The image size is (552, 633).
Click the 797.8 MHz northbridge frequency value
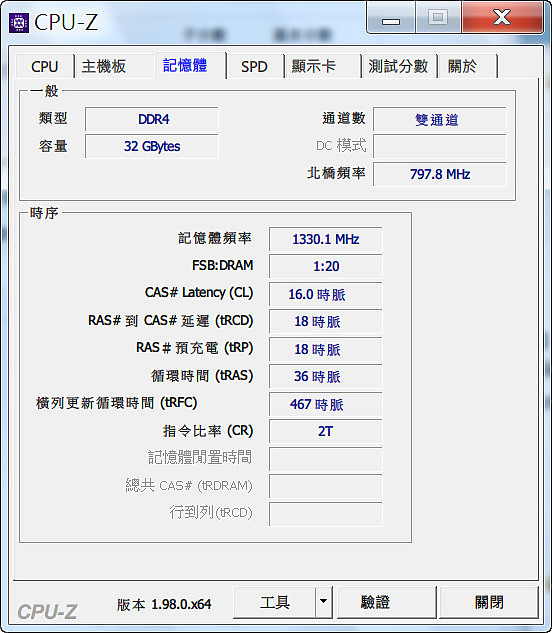click(439, 174)
